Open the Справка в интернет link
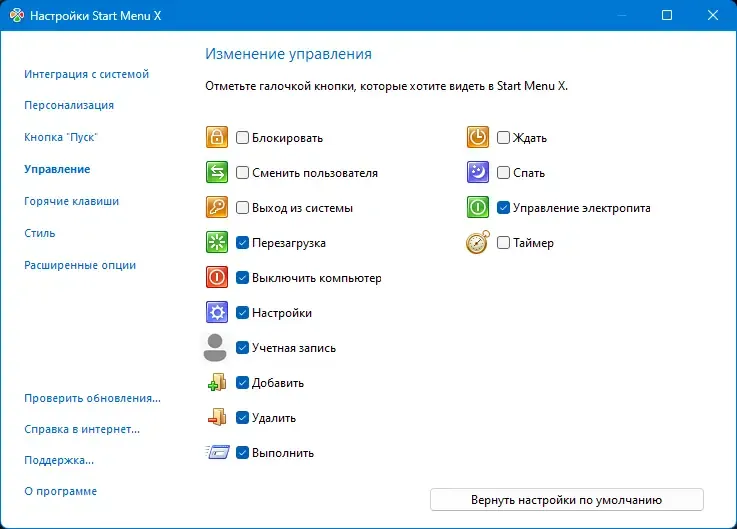737x529 pixels. tap(82, 429)
